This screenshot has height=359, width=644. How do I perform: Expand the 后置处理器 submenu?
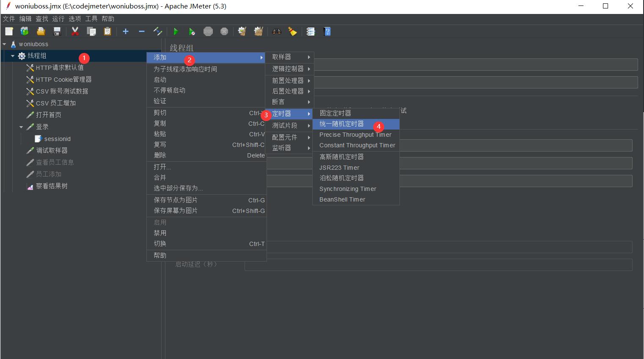[290, 91]
